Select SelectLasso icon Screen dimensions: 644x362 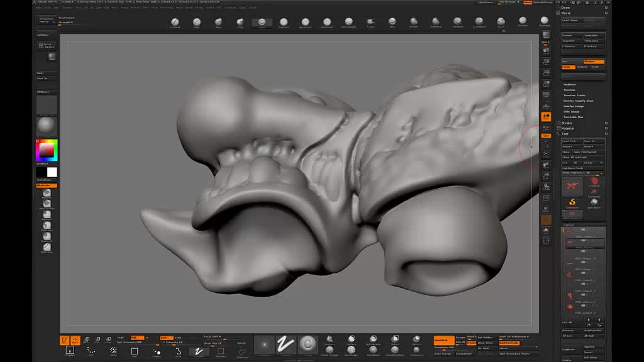[242, 353]
